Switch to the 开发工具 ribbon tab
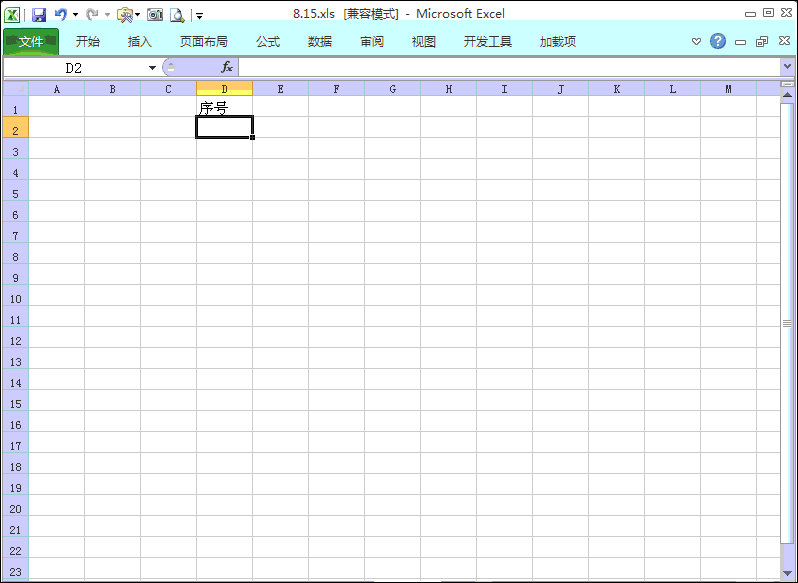The width and height of the screenshot is (798, 583). (488, 41)
